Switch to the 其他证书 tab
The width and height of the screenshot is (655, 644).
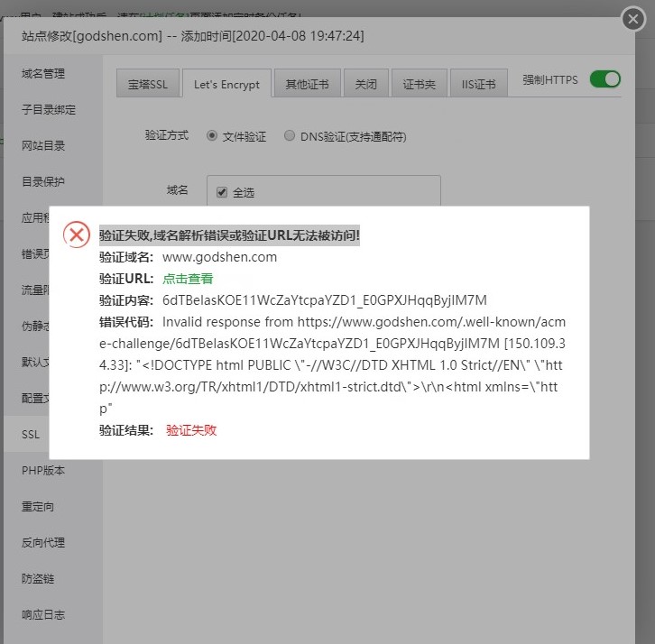[307, 83]
